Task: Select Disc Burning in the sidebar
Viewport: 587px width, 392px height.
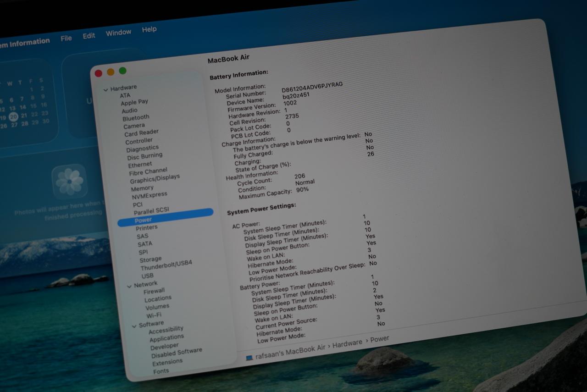Action: coord(144,156)
